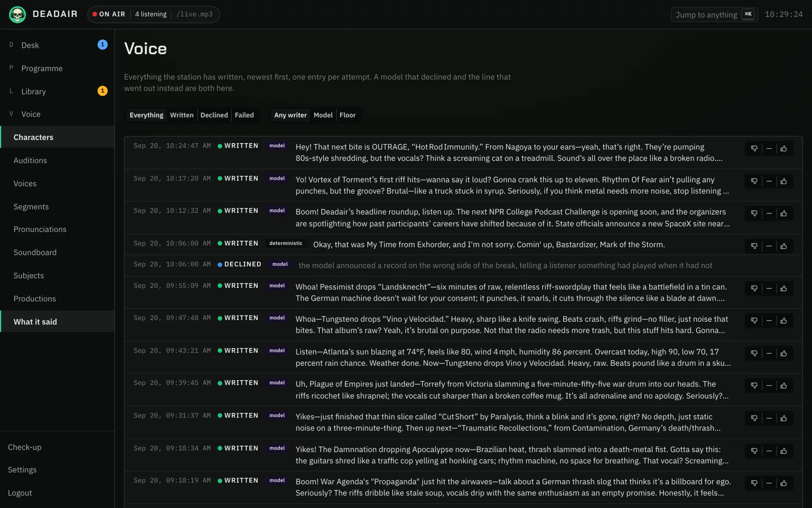
Task: Click the Deadair skull logo
Action: [17, 14]
